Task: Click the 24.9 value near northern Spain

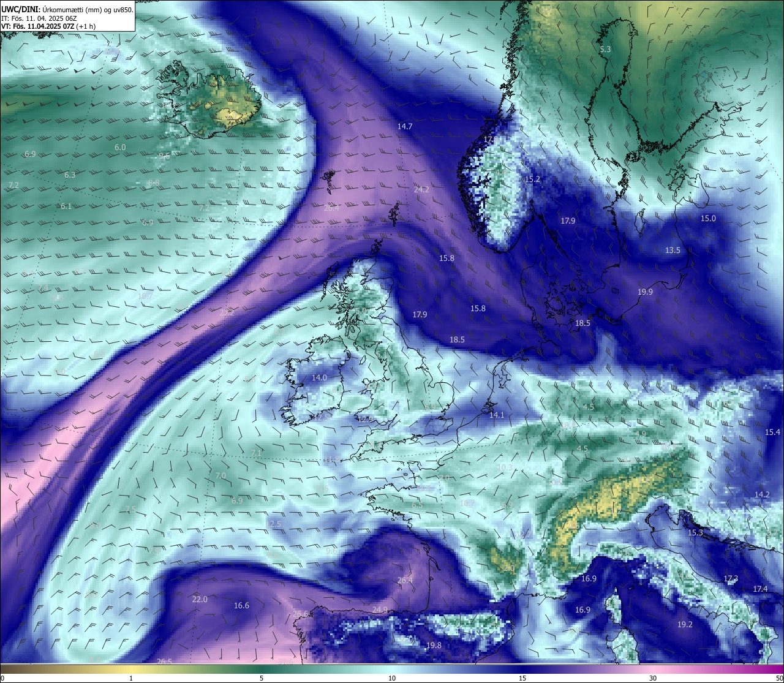Action: [x=380, y=609]
